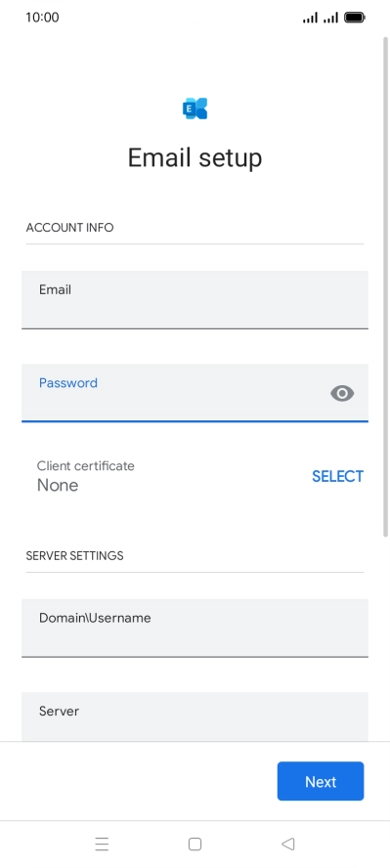Focus the Server input field
390x868 pixels.
195,716
